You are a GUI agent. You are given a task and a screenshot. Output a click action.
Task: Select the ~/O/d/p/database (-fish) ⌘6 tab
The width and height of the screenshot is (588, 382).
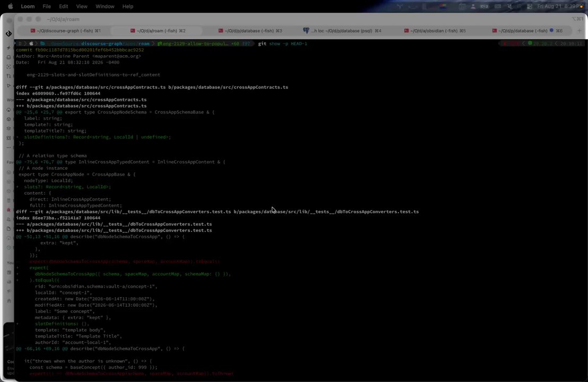pos(527,31)
